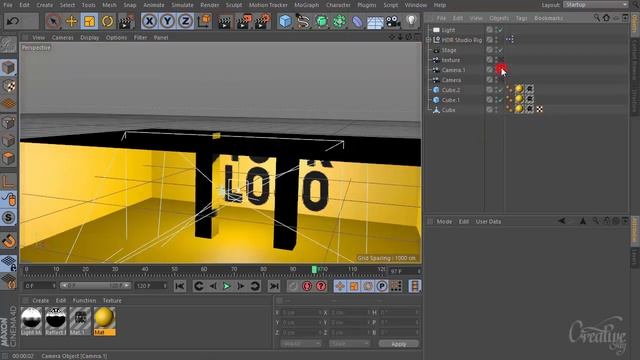Select the Scale tool

coord(89,21)
